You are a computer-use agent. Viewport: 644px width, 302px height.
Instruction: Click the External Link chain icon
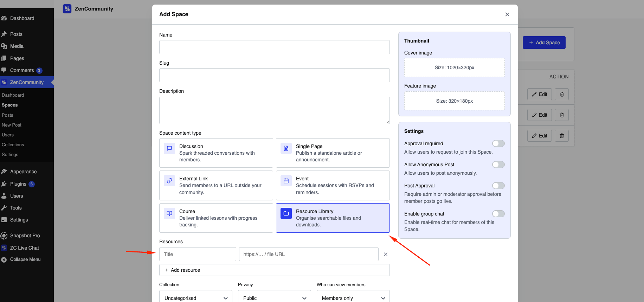tap(169, 181)
